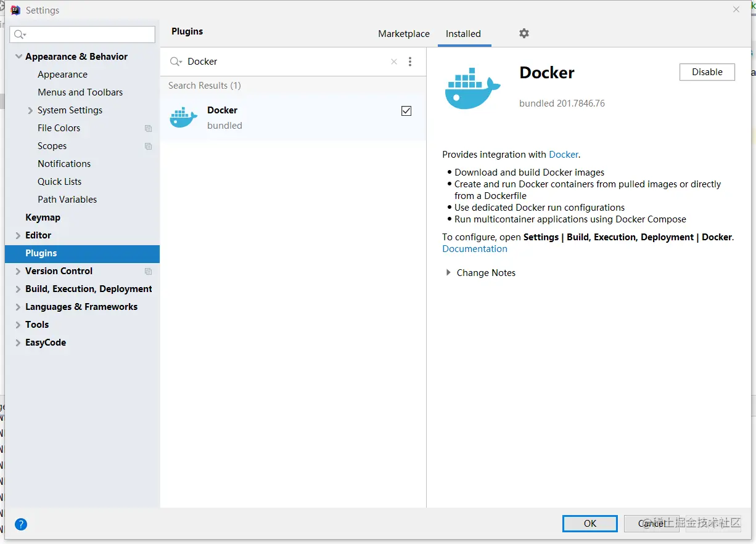Open the Documentation link
The image size is (756, 544).
coord(475,249)
